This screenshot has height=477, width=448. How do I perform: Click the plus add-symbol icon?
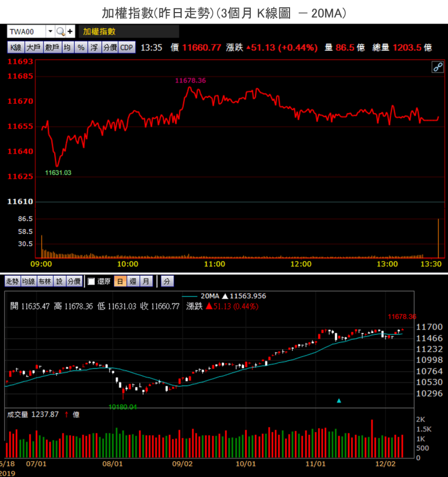point(70,31)
